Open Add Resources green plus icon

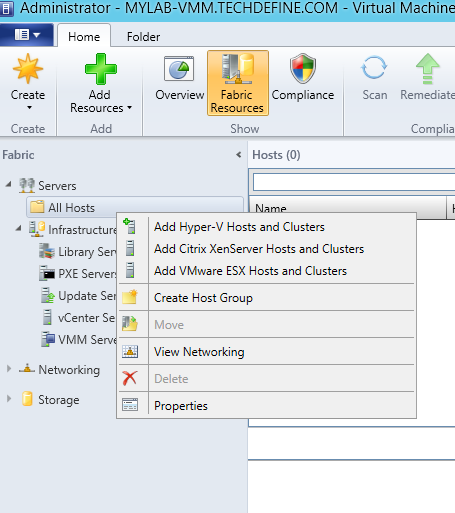click(x=101, y=69)
